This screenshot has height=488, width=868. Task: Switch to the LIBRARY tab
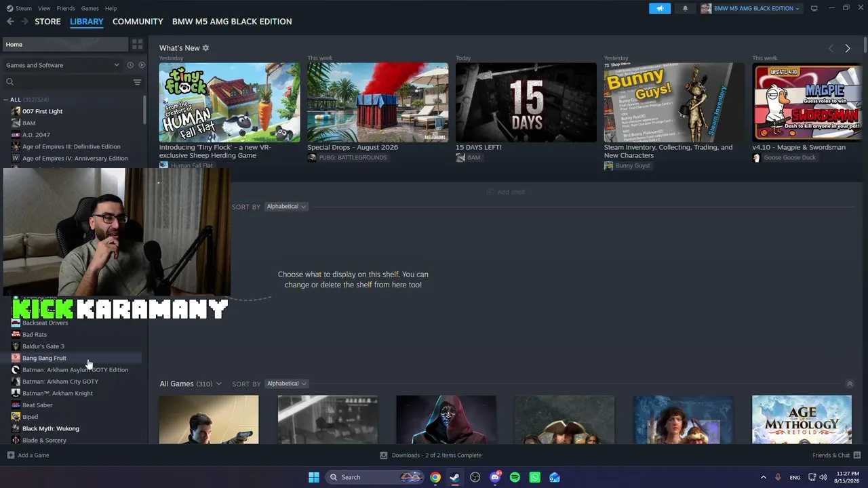[87, 22]
